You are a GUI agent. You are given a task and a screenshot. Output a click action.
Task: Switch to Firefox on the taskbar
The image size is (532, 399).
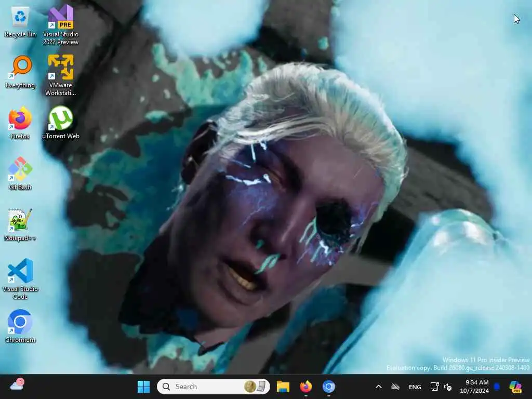coord(305,387)
